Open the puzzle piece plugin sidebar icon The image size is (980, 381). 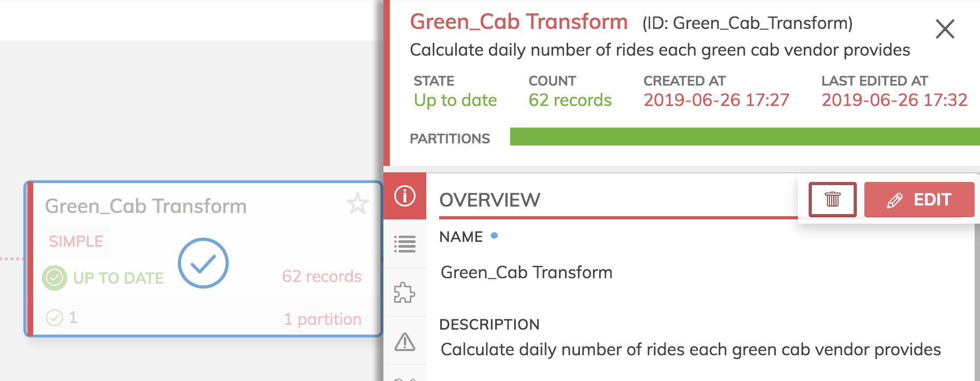pyautogui.click(x=405, y=292)
